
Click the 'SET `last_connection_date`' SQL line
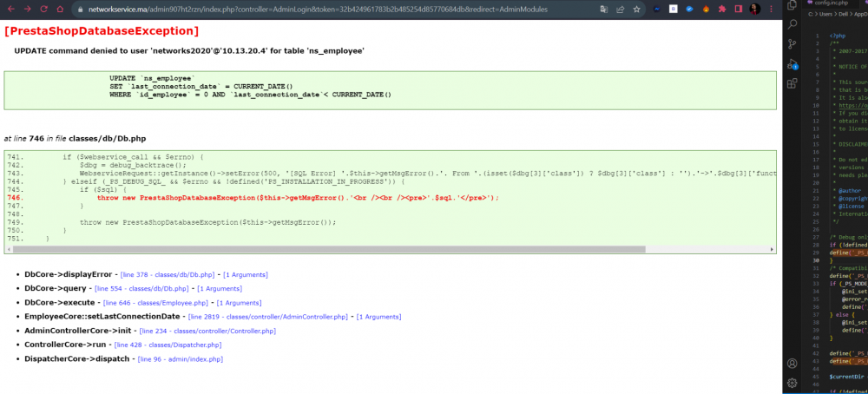(201, 87)
